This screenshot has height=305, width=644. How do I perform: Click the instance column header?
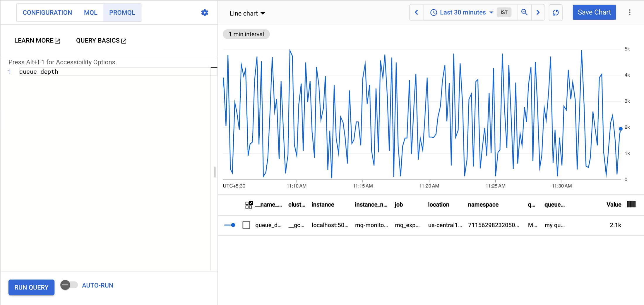click(323, 205)
